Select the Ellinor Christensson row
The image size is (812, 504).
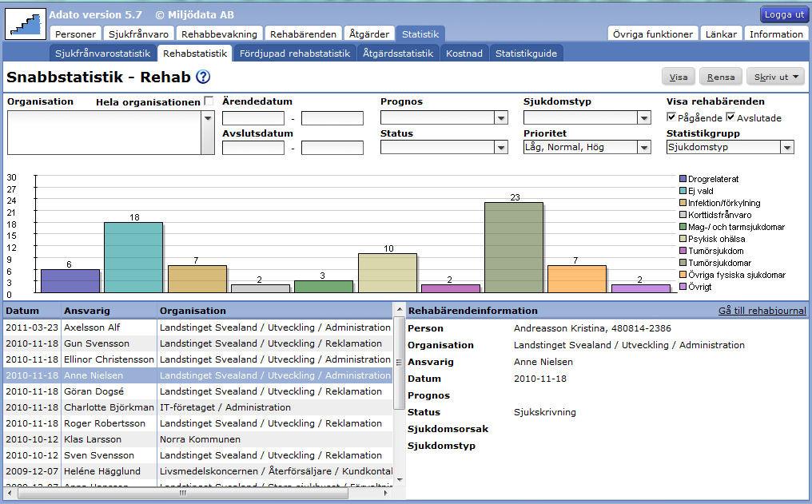coord(198,359)
